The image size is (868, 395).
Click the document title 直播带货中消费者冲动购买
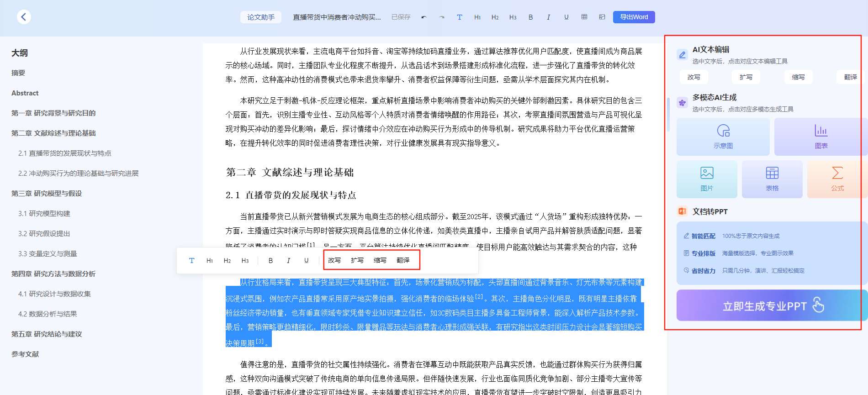(x=337, y=17)
